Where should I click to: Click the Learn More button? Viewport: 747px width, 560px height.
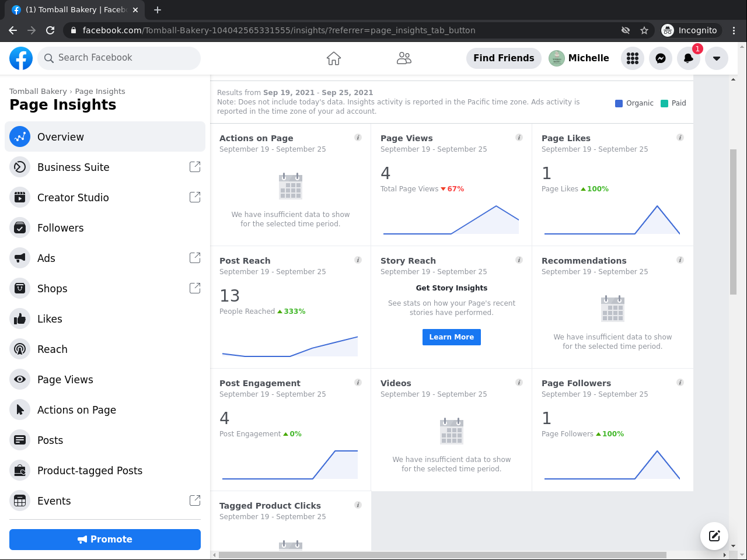452,337
